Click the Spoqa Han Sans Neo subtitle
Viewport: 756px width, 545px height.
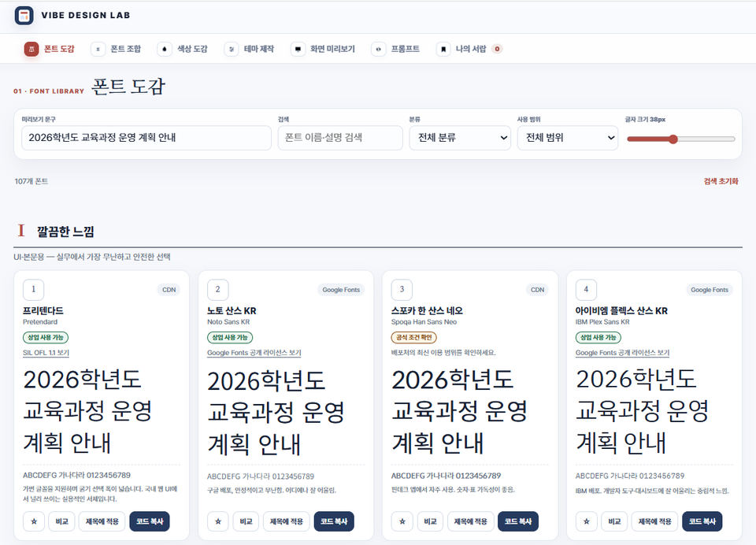click(x=424, y=321)
